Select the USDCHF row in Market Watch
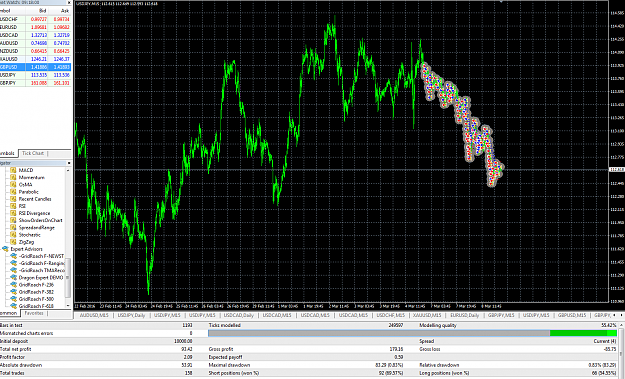 pos(35,19)
